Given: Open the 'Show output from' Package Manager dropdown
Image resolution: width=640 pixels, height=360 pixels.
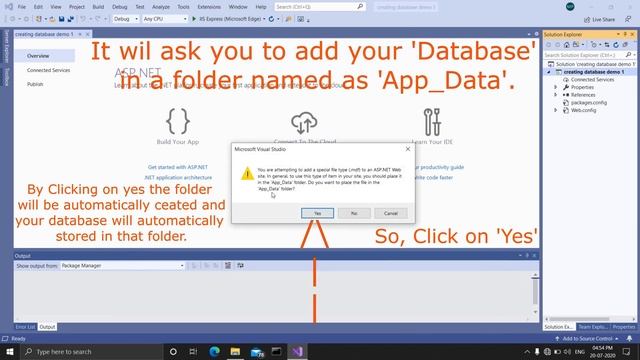Looking at the screenshot, I should pyautogui.click(x=122, y=266).
